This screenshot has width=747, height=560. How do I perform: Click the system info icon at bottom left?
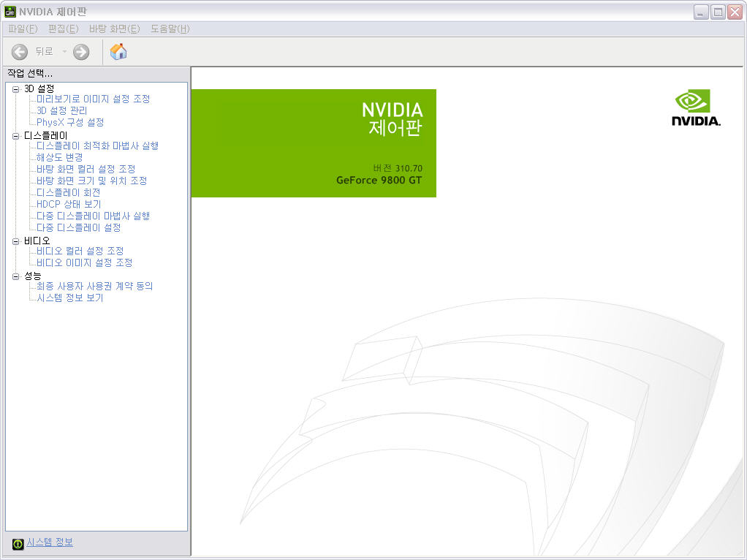click(x=18, y=543)
